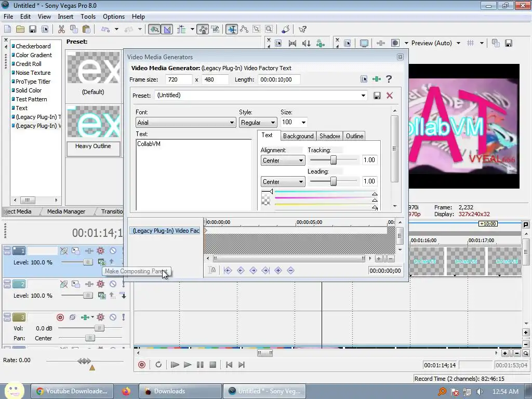
Task: Open the preview overlays grid dropdown arrow
Action: point(482,43)
